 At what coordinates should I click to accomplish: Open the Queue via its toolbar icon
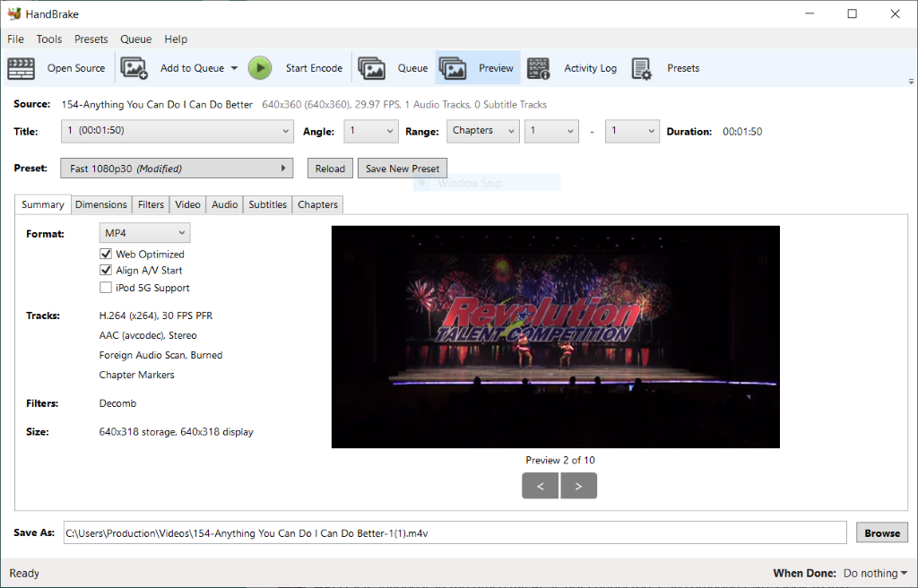(x=371, y=68)
